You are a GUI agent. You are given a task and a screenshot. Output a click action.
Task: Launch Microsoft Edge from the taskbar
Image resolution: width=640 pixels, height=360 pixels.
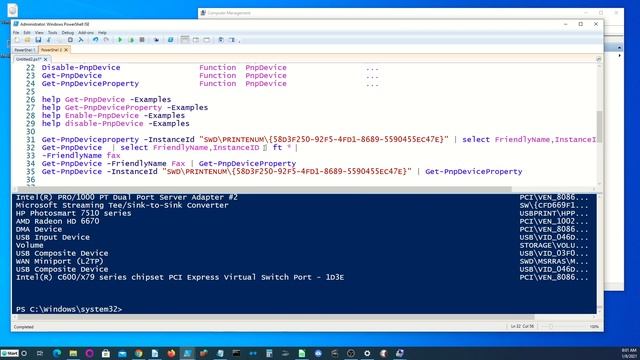[57, 353]
